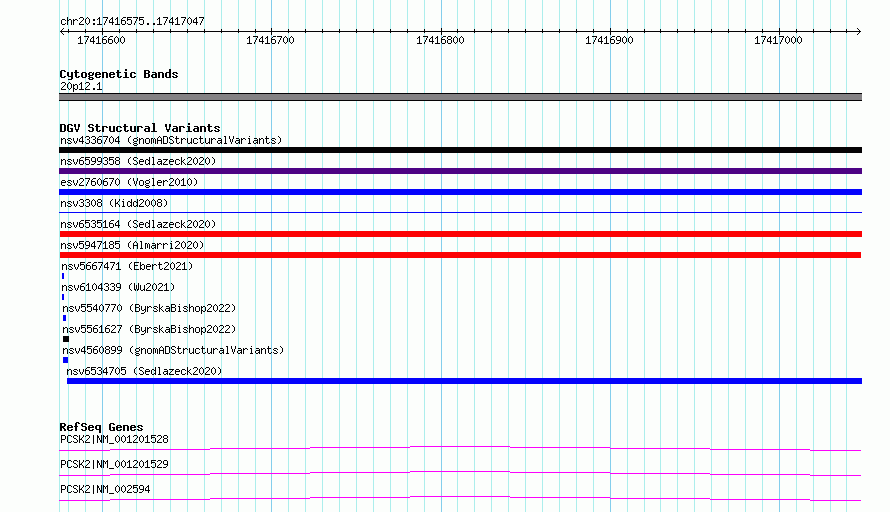Click left arrow end of ruler
The height and width of the screenshot is (512, 890).
(x=62, y=31)
